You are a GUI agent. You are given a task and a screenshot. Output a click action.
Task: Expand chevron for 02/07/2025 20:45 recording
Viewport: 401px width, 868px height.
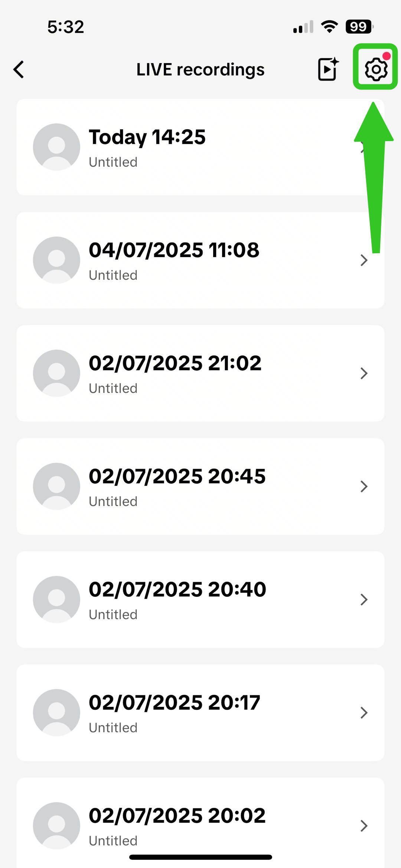(364, 486)
